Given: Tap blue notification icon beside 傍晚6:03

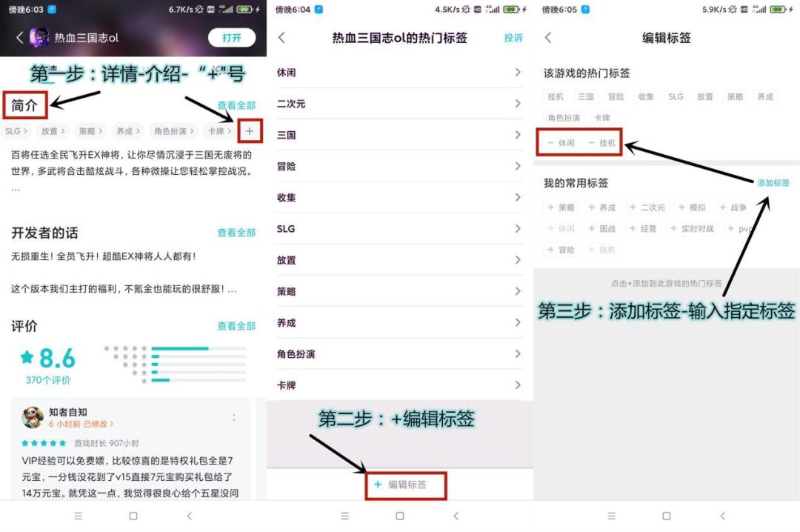Looking at the screenshot, I should click(52, 9).
